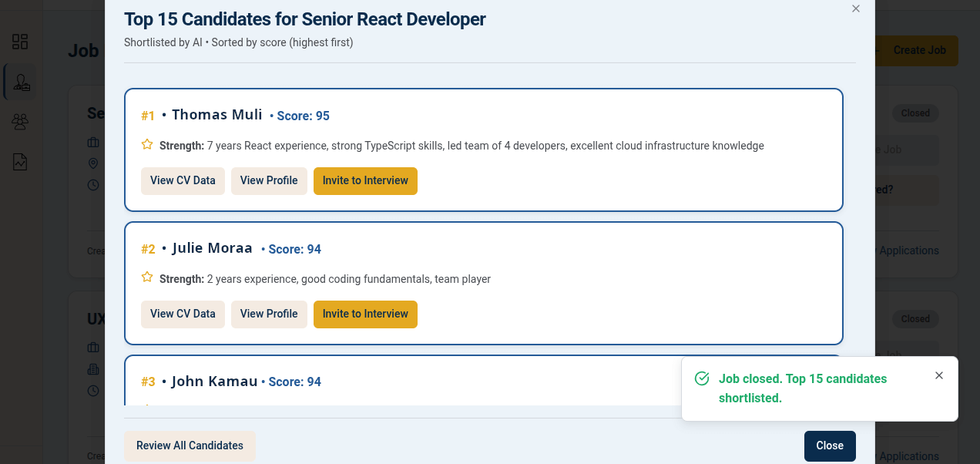This screenshot has width=980, height=464.
Task: Click Create Job button behind the dialog
Action: point(916,50)
